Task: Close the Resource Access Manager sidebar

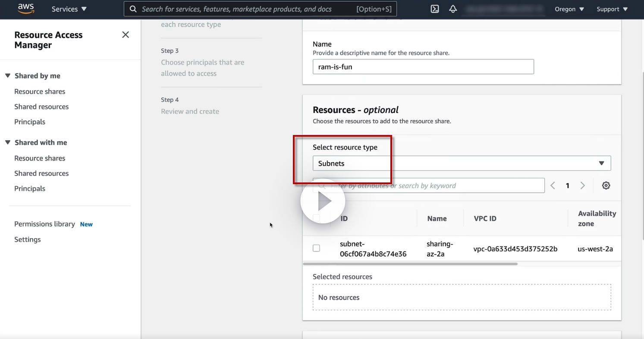Action: coord(126,35)
